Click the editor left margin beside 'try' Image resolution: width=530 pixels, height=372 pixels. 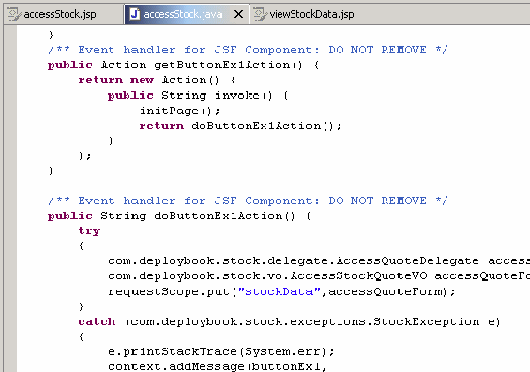click(10, 231)
